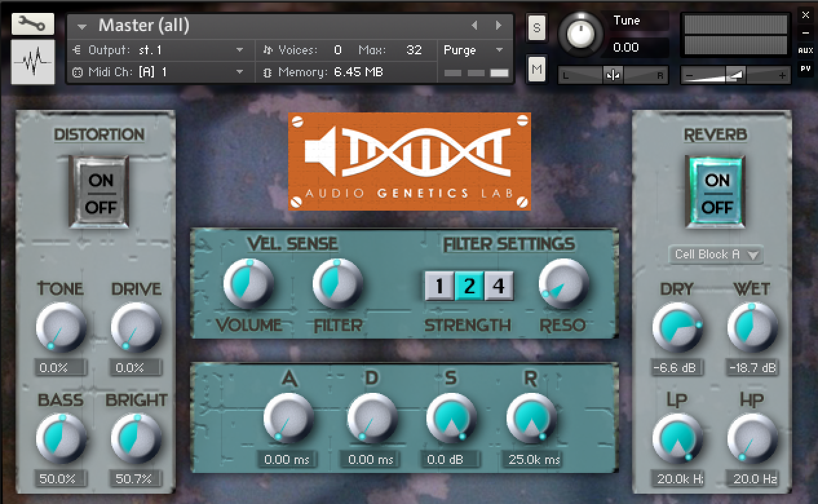Toggle Distortion ON/OFF switch
Image resolution: width=818 pixels, height=504 pixels.
point(99,193)
